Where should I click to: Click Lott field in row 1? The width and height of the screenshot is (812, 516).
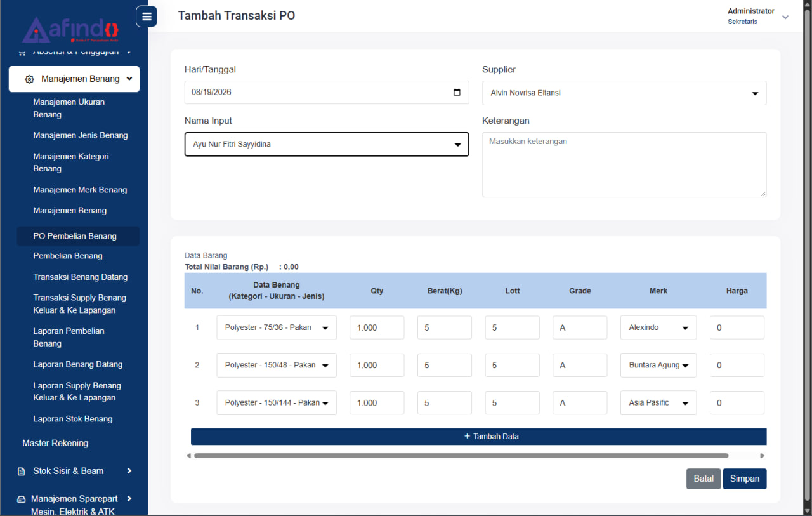pyautogui.click(x=513, y=327)
